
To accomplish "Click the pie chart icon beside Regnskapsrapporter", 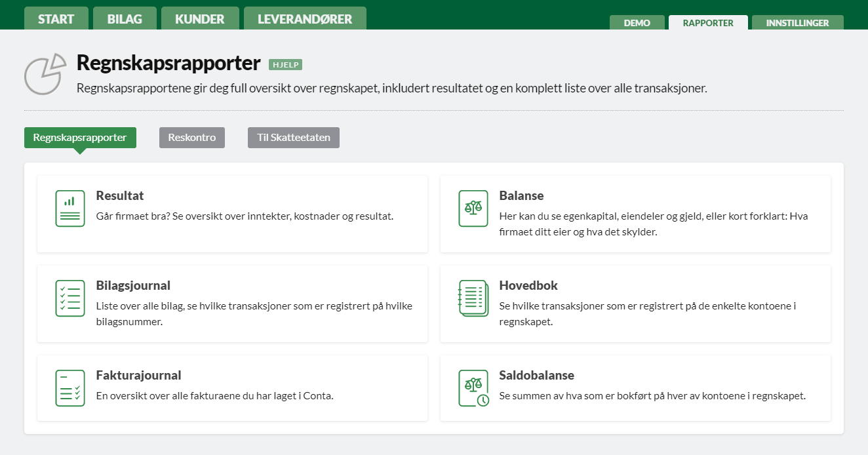I will [x=45, y=73].
